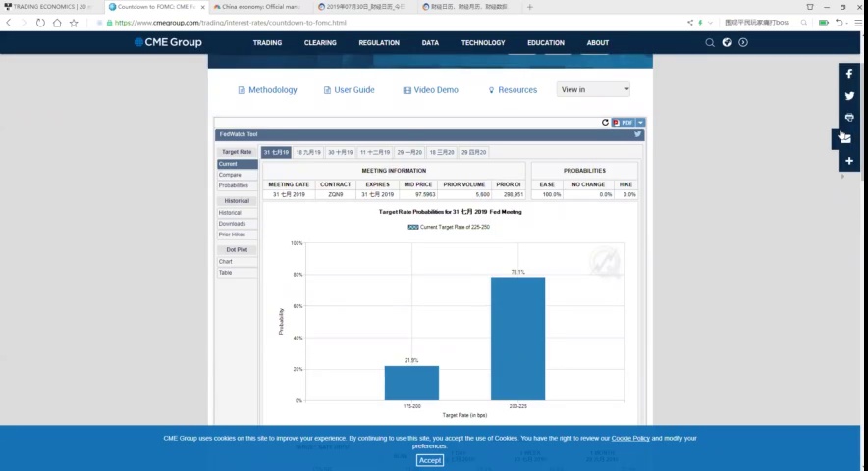Switch to the TRADING ECONOMICS browser tab
Screen dimensions: 868x471
tap(50, 7)
